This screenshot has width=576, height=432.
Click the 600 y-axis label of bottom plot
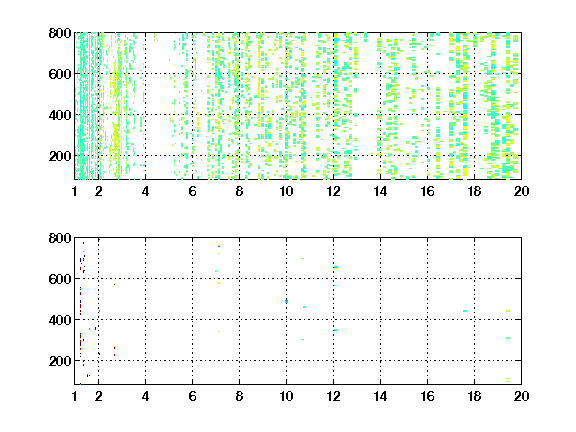(x=60, y=279)
